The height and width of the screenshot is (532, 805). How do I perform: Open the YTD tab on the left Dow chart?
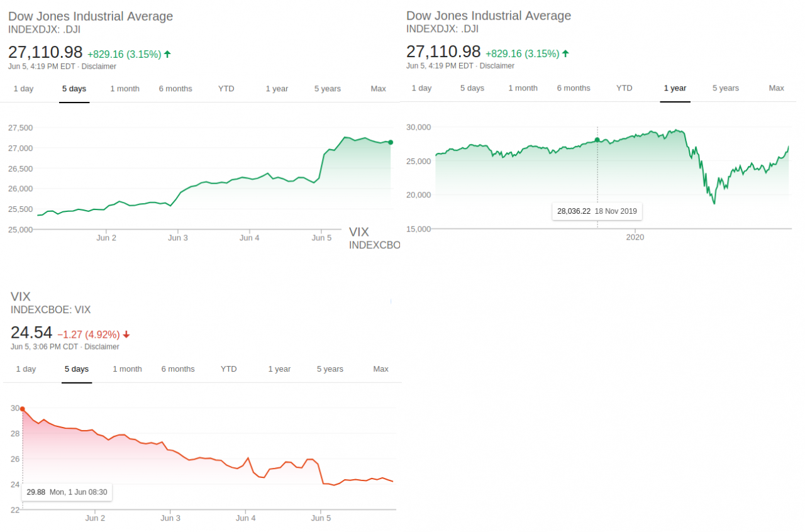coord(226,89)
